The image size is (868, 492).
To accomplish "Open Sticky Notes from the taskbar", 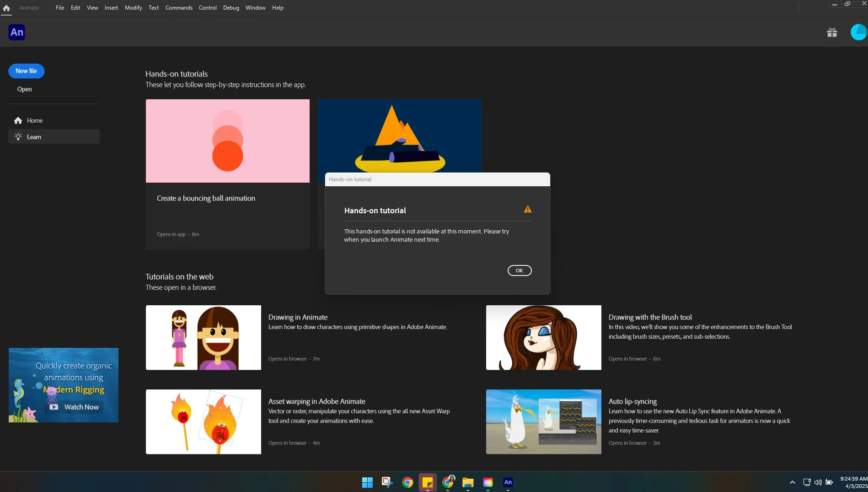I will tap(428, 482).
